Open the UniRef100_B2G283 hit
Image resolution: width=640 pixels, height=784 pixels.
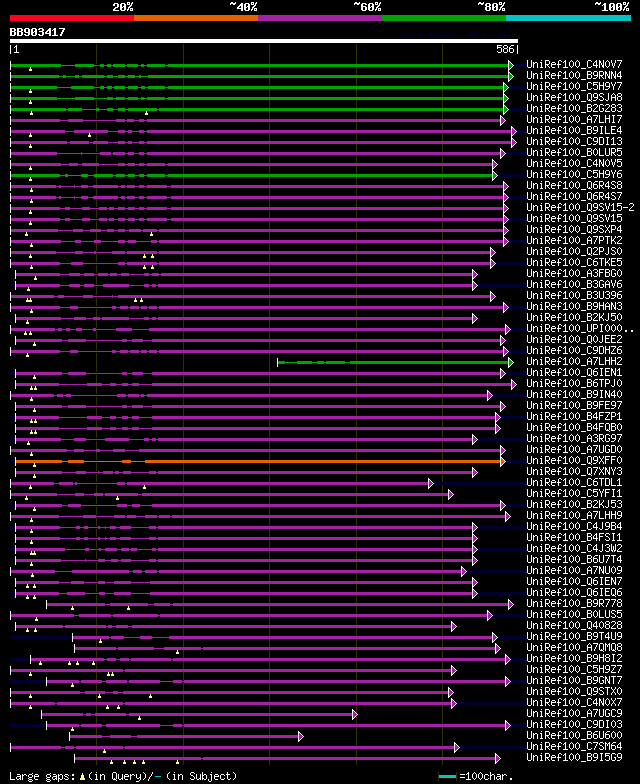574,108
